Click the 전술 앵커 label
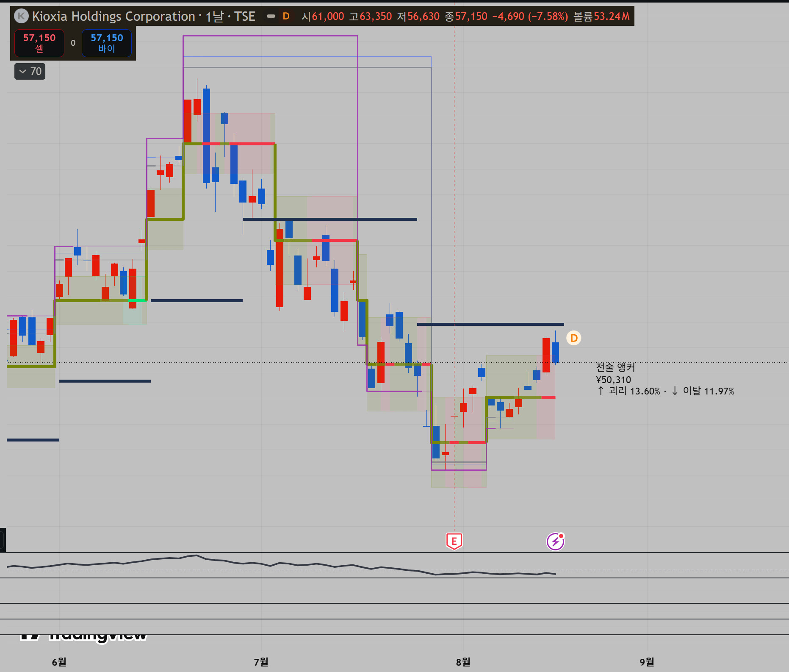Viewport: 789px width, 672px height. 615,367
